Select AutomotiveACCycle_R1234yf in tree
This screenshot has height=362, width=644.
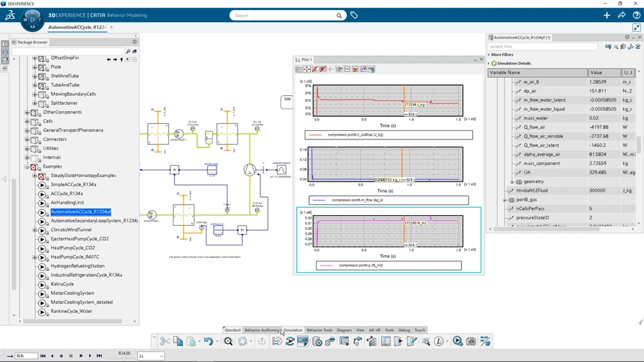click(x=80, y=212)
